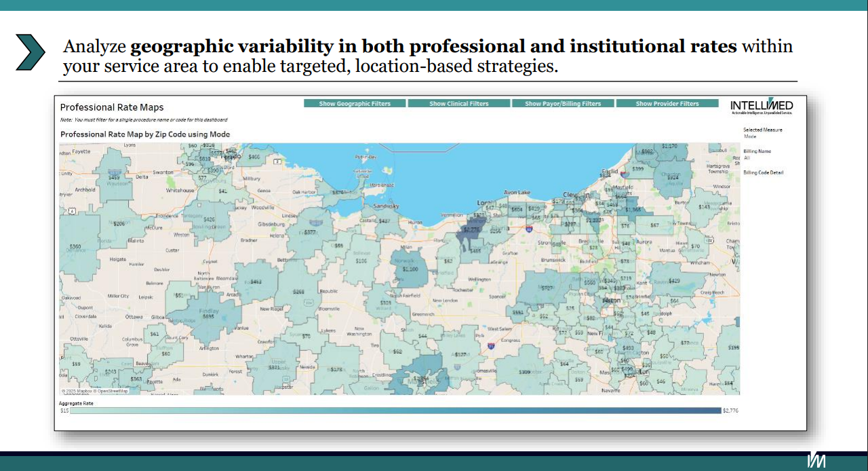The height and width of the screenshot is (471, 868).
Task: Click the Mapbox logo in the map attribution
Action: pyautogui.click(x=80, y=392)
